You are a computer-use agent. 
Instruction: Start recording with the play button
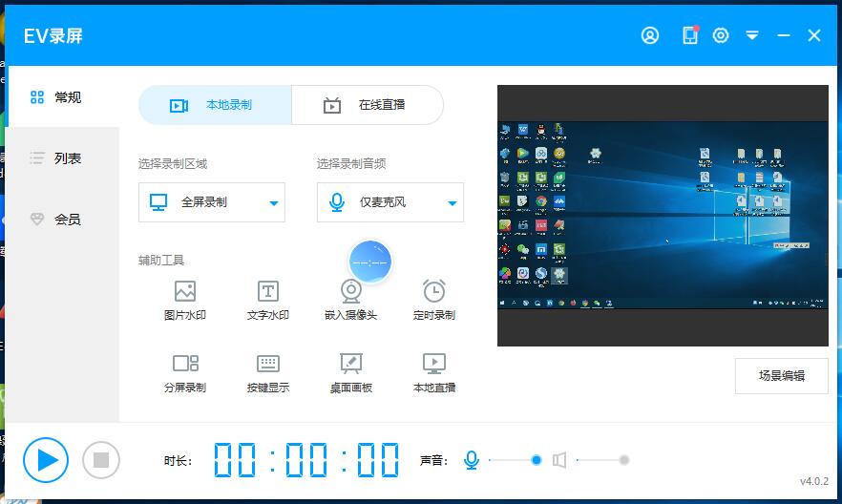[x=46, y=460]
